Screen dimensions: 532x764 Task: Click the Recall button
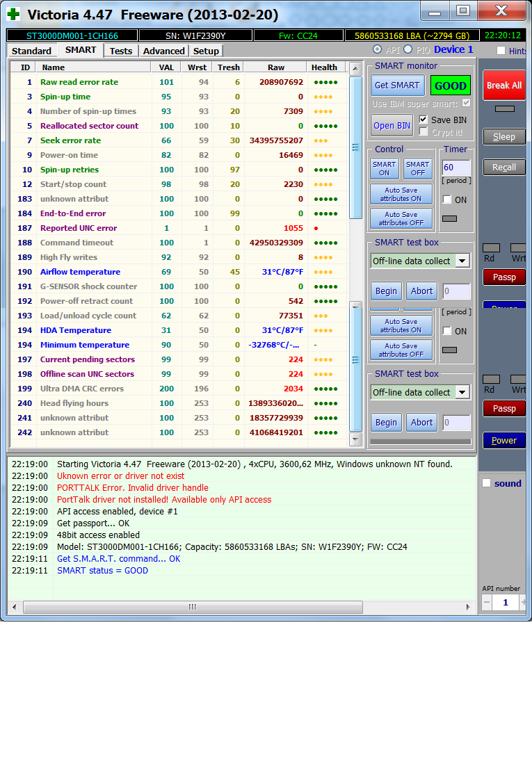(504, 167)
